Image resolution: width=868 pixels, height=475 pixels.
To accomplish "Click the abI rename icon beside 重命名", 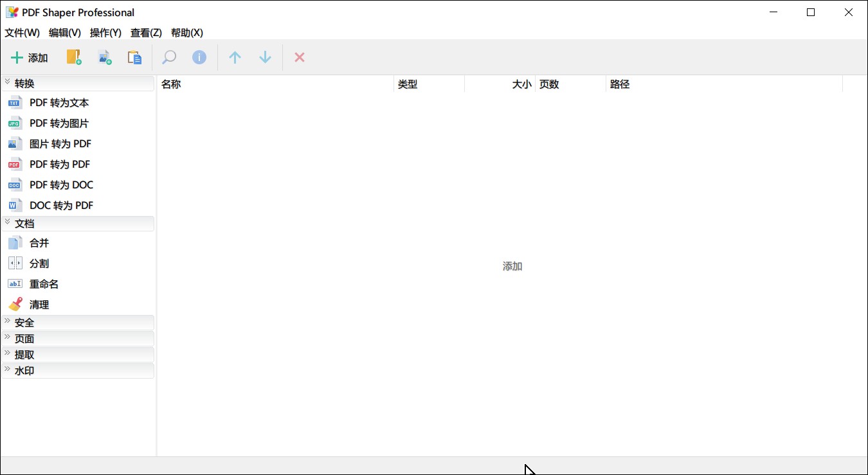I will pos(15,284).
